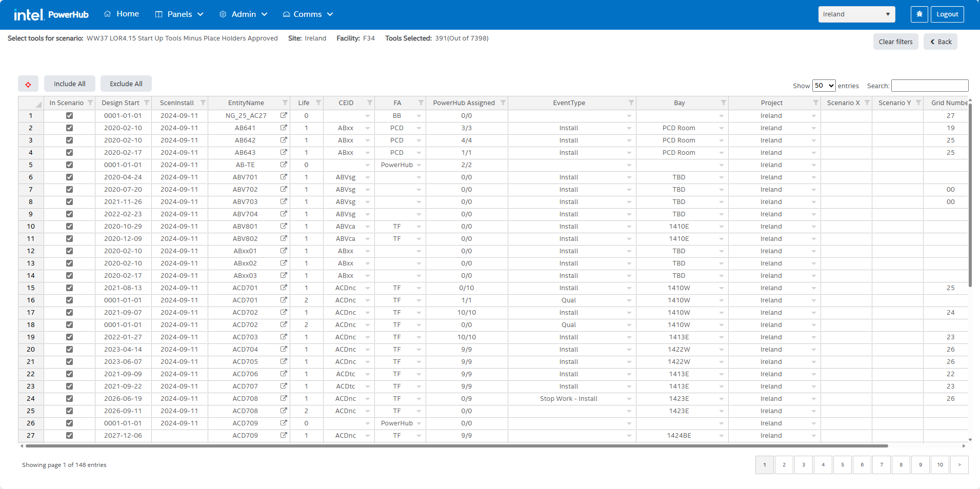
Task: Click the Clear filters button
Action: (x=895, y=42)
